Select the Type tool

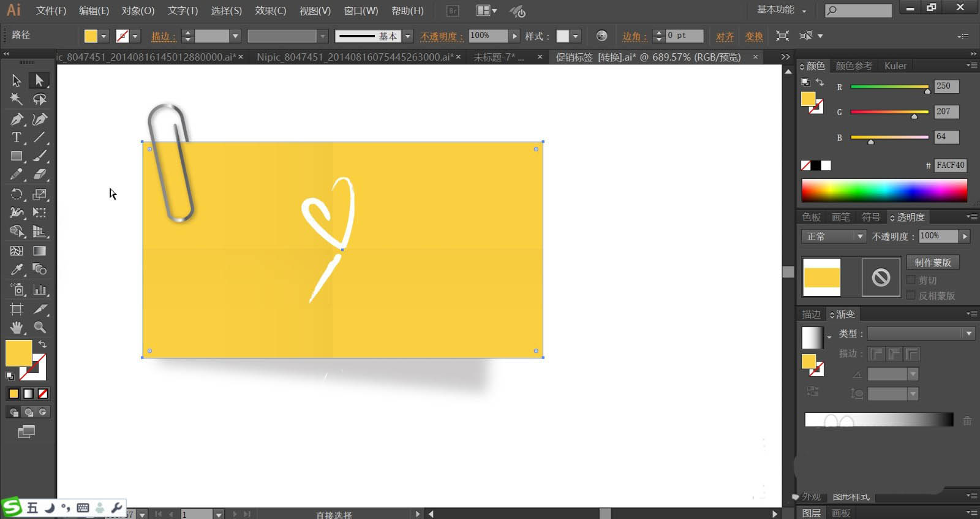(x=17, y=138)
